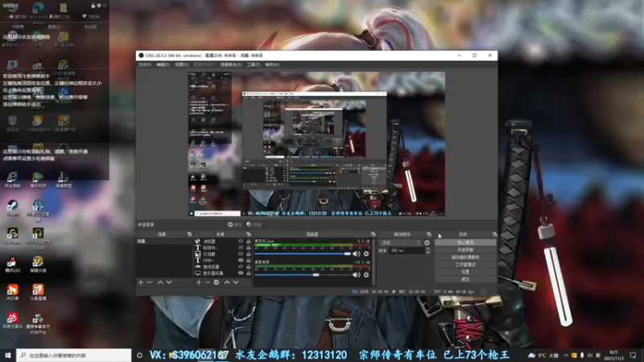
Task: Expand system tray hidden icons chevron
Action: (x=566, y=355)
